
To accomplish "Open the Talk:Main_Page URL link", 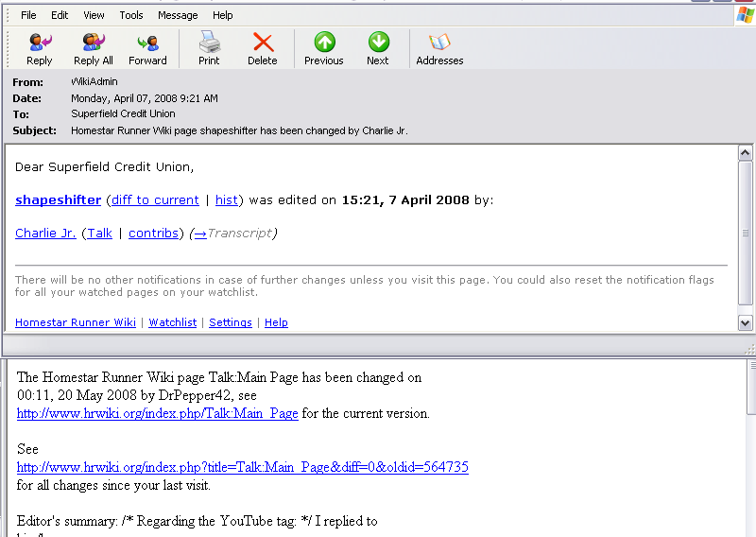I will coord(158,413).
